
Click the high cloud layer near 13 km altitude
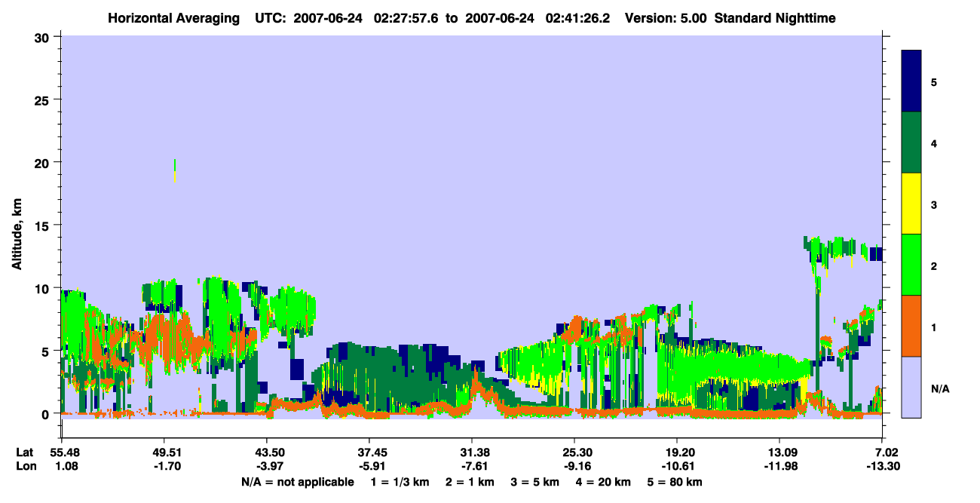click(843, 250)
